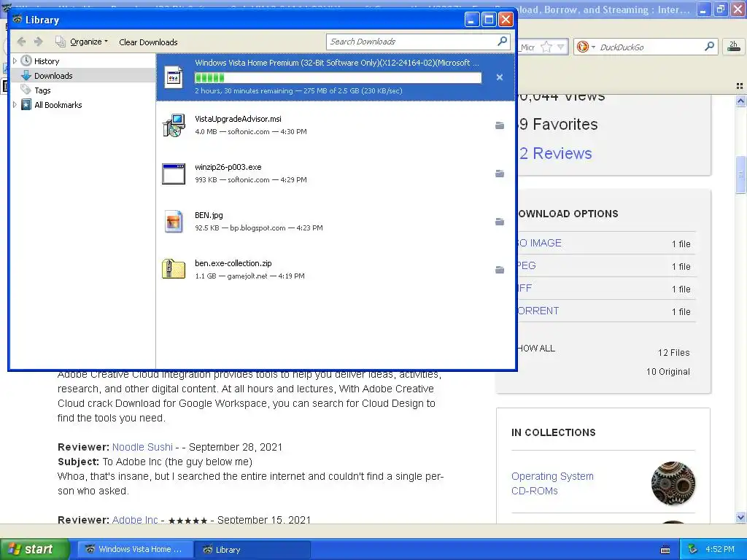Select Tags in the Library sidebar
The width and height of the screenshot is (747, 560).
[x=42, y=90]
